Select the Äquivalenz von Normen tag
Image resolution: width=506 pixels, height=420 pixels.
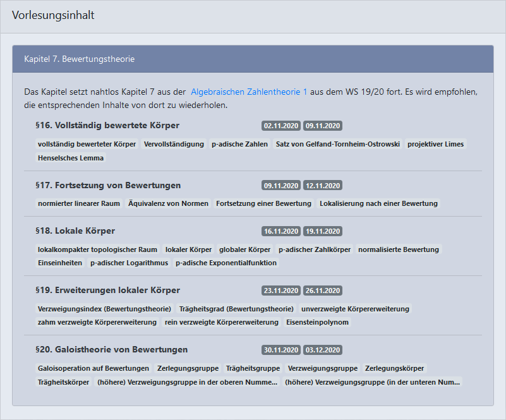pos(168,203)
